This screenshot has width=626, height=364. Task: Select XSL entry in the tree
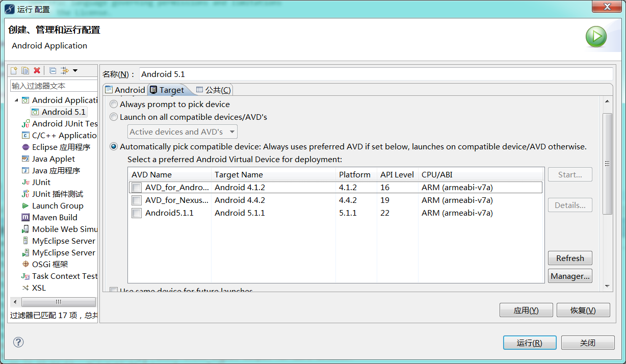[39, 288]
